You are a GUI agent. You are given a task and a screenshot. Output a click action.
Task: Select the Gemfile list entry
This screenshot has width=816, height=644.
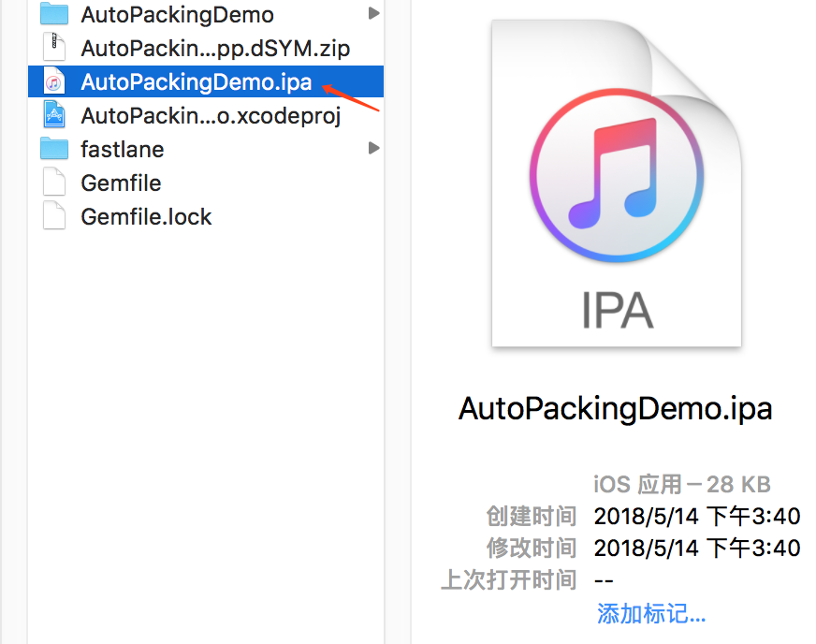point(122,183)
